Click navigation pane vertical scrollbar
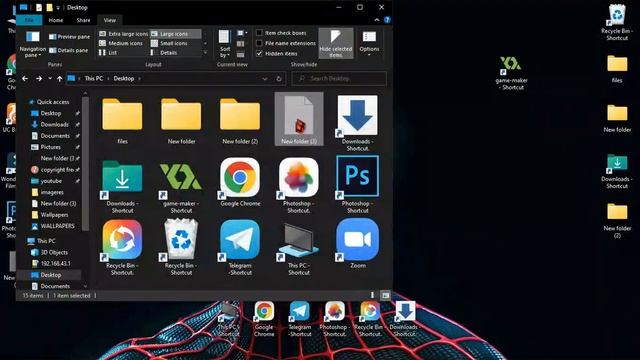The image size is (640, 360). pyautogui.click(x=85, y=163)
